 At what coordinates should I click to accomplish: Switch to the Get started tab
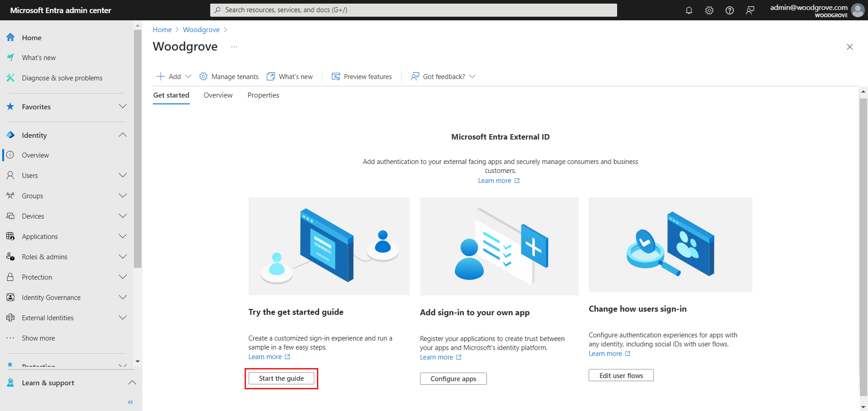pyautogui.click(x=171, y=95)
